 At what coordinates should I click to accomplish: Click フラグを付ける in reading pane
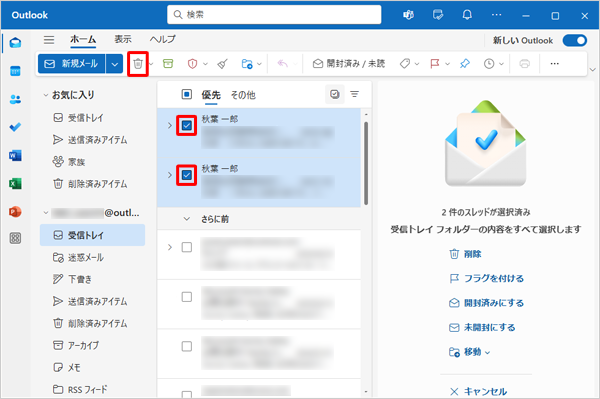(x=486, y=278)
